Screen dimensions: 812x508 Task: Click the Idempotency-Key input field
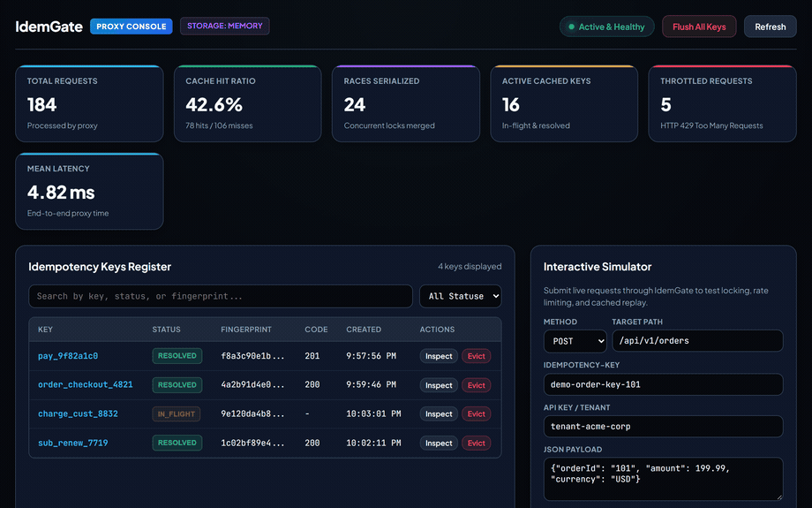point(664,384)
